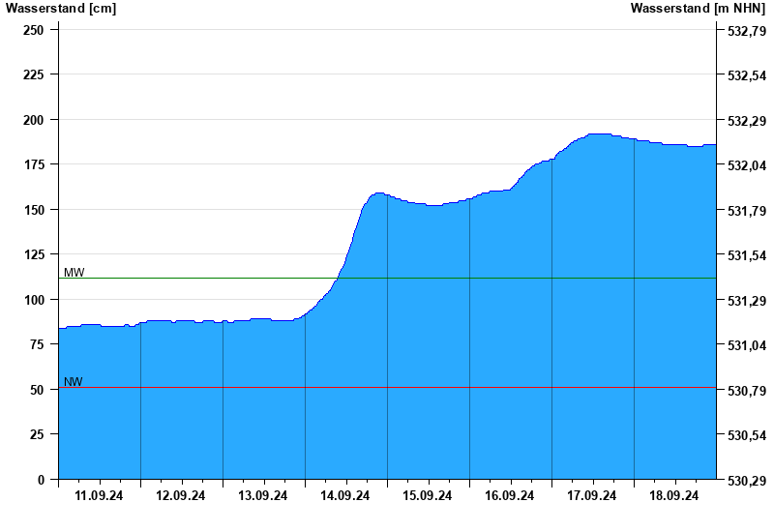774x532 pixels.
Task: Select the 13.09.24 date label
Action: 262,495
